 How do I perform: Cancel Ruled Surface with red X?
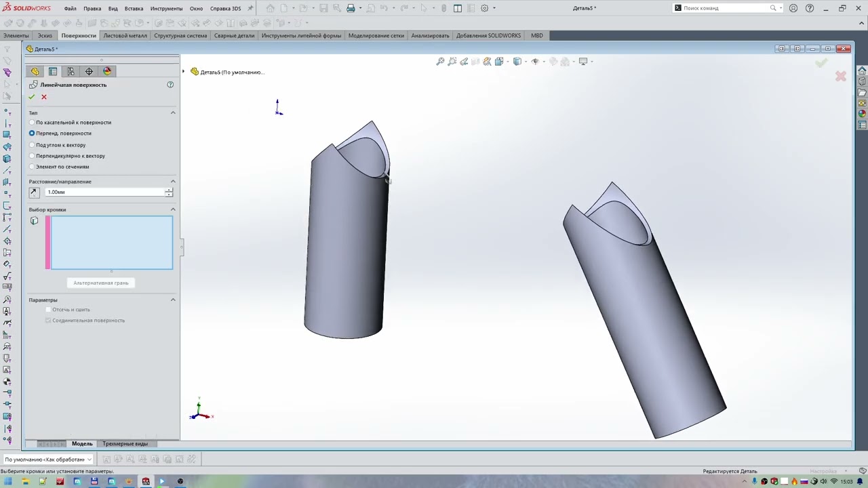point(44,97)
